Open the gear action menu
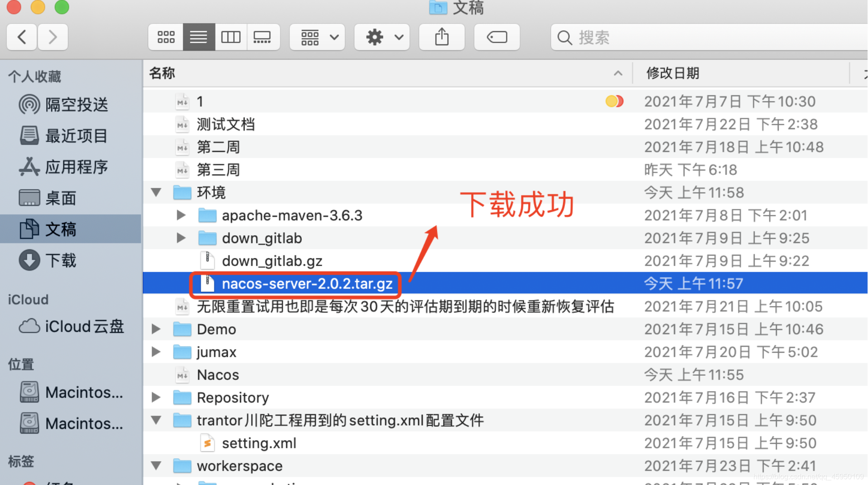This screenshot has height=485, width=868. [382, 37]
